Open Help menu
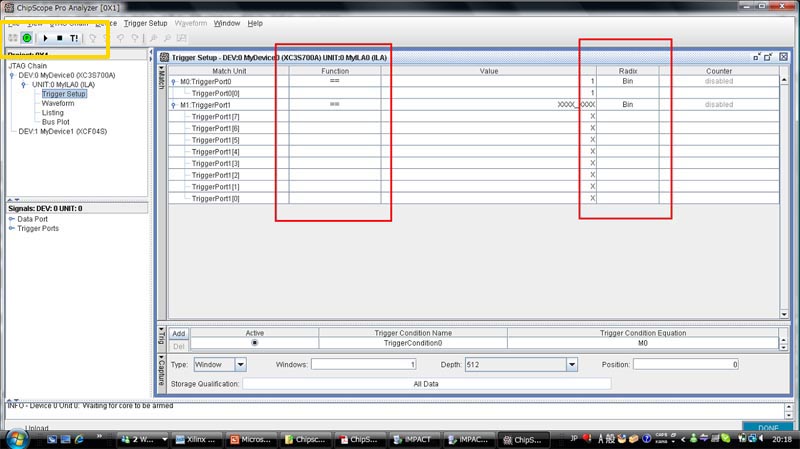Screen dimensions: 800x449 point(255,23)
